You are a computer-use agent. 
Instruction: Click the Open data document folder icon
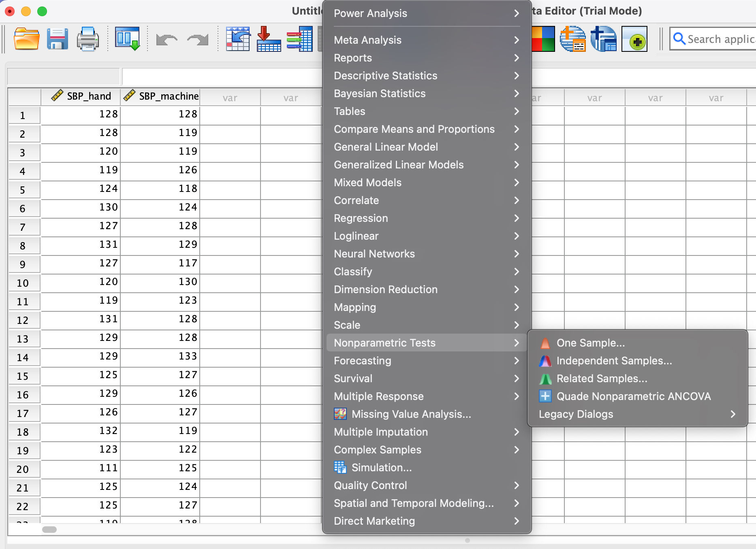26,39
